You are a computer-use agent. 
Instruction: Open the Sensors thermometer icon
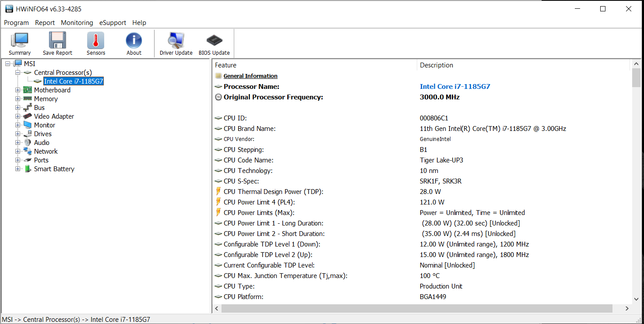point(96,41)
